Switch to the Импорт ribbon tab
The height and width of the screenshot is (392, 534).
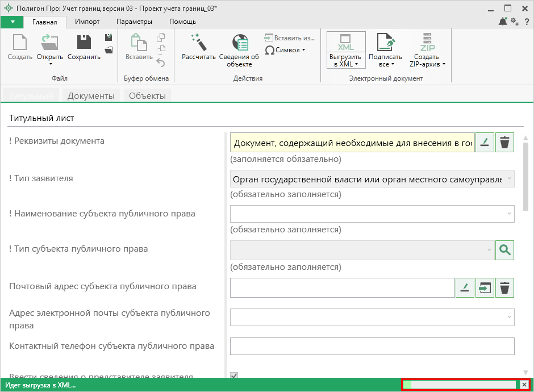[x=87, y=22]
